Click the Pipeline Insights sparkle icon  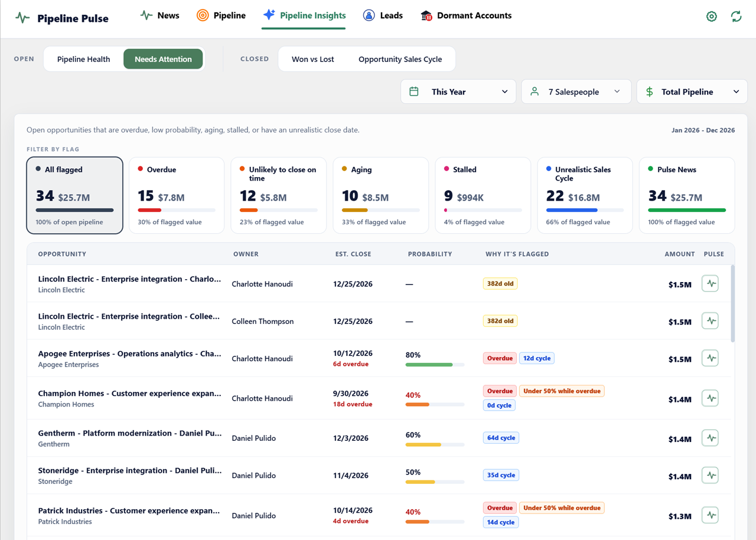(x=269, y=15)
